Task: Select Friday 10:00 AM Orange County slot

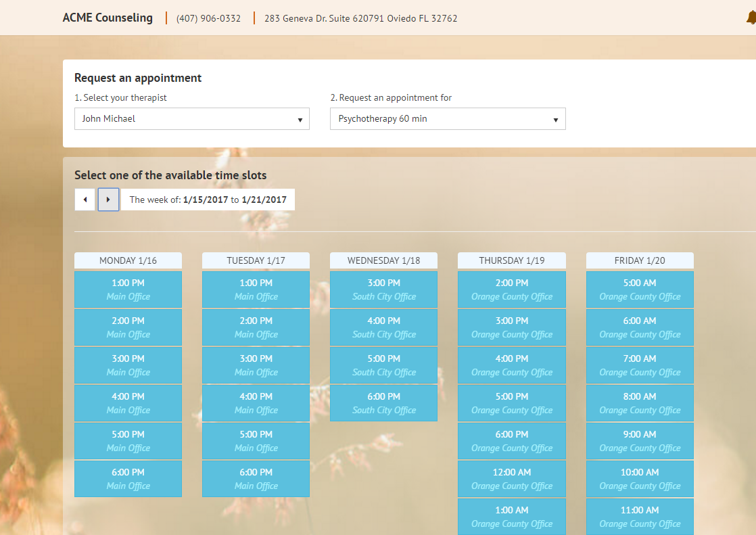Action: click(x=640, y=479)
